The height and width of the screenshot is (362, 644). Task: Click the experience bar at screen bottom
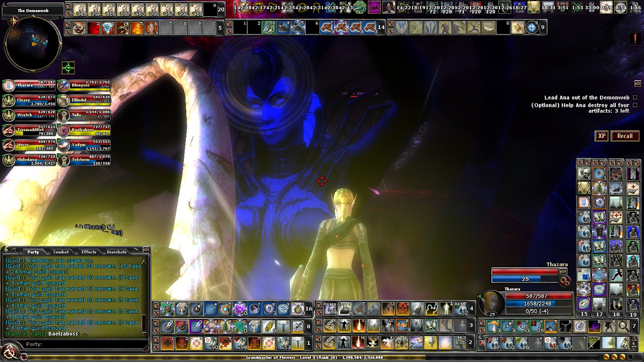(x=314, y=357)
